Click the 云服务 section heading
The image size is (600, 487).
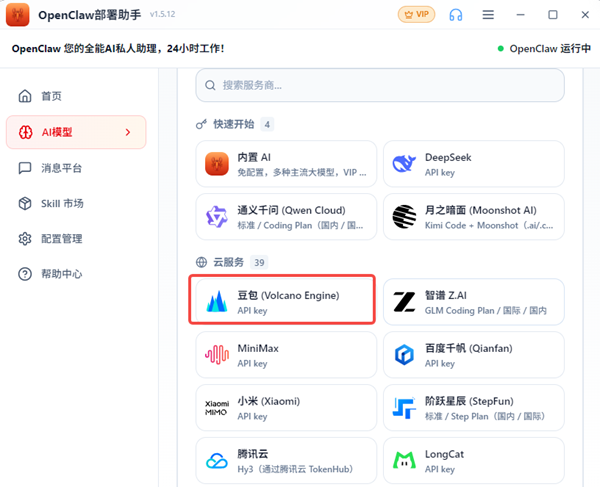click(228, 262)
